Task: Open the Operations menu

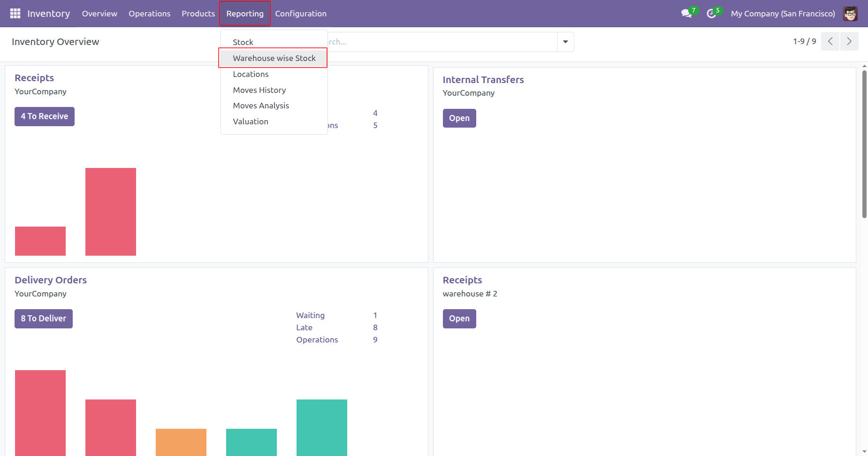Action: click(x=150, y=14)
